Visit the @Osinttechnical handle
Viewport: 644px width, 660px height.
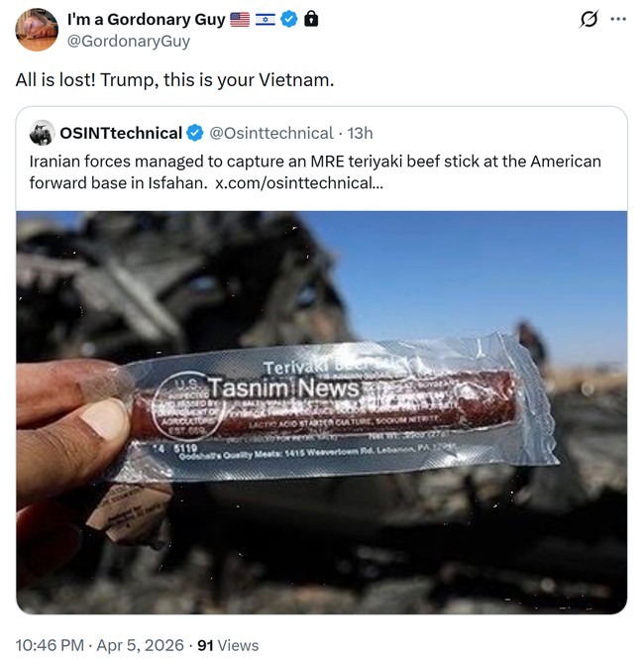(x=271, y=134)
